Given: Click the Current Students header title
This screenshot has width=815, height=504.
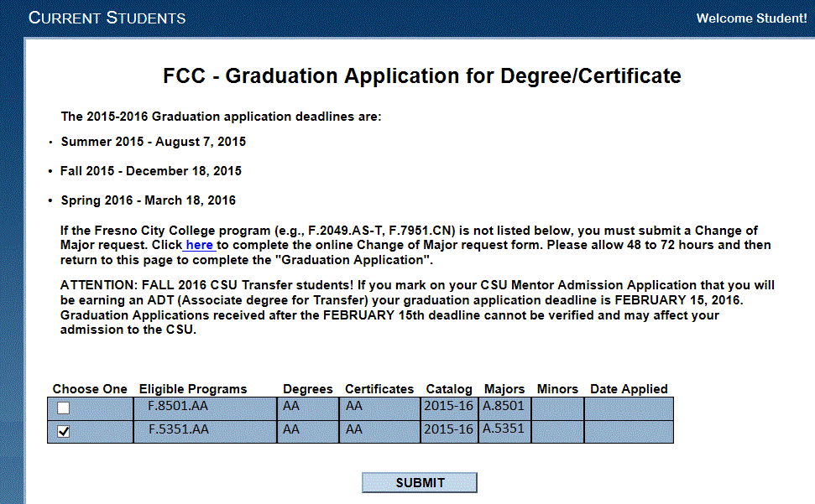Looking at the screenshot, I should coord(107,18).
